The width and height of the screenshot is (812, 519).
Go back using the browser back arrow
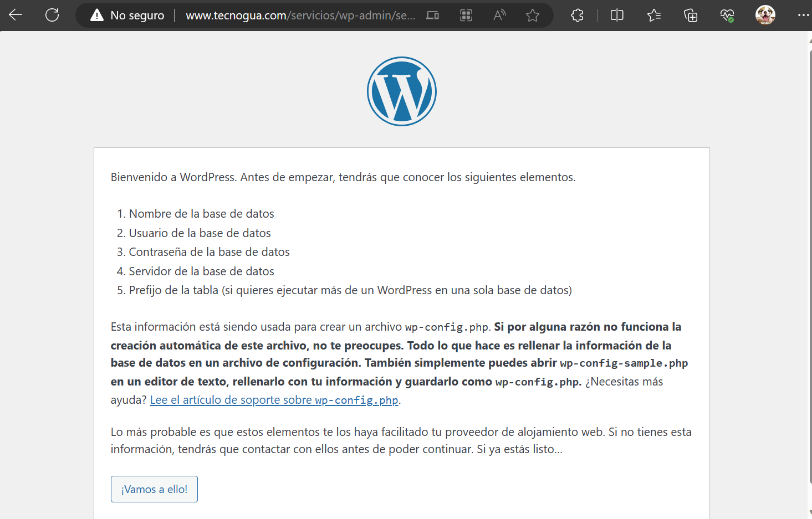16,15
